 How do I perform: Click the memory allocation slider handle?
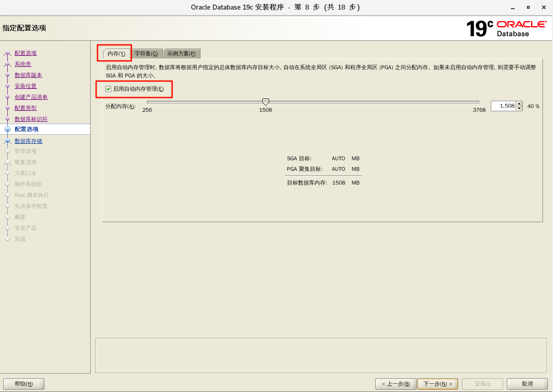coord(266,102)
